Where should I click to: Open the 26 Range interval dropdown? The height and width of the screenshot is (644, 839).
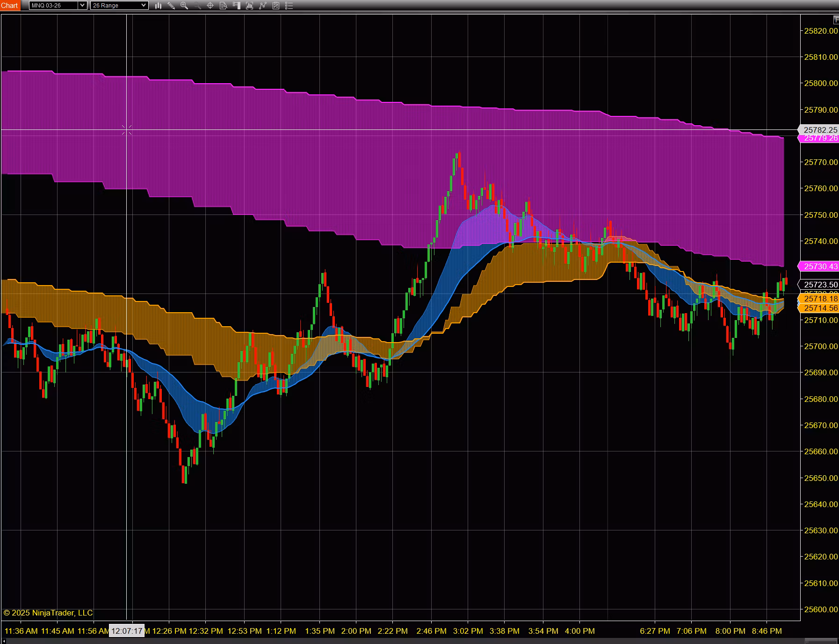click(119, 6)
